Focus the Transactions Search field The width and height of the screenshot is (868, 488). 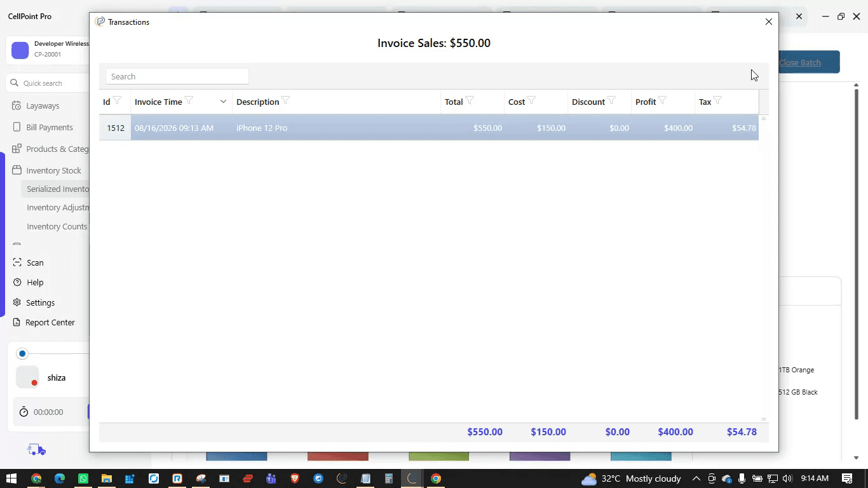pos(177,76)
